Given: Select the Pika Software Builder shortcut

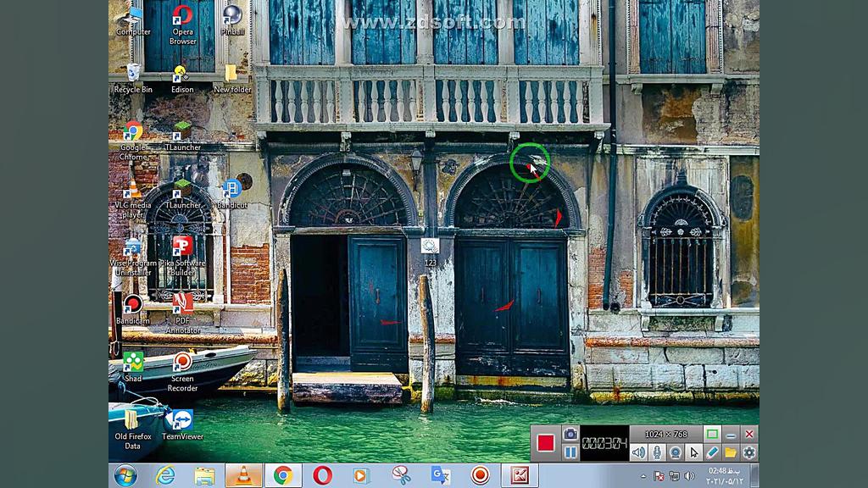Looking at the screenshot, I should click(x=183, y=257).
